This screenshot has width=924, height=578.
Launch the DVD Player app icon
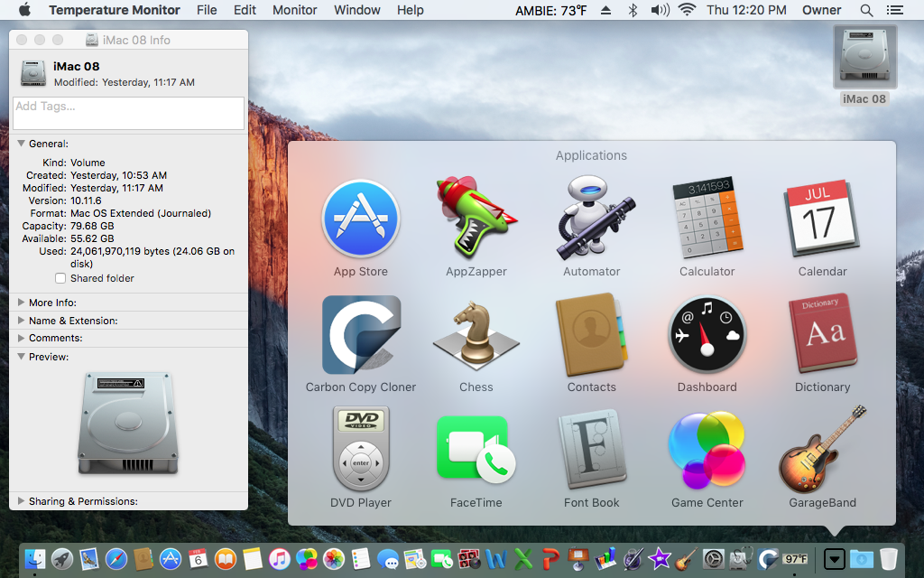click(361, 449)
